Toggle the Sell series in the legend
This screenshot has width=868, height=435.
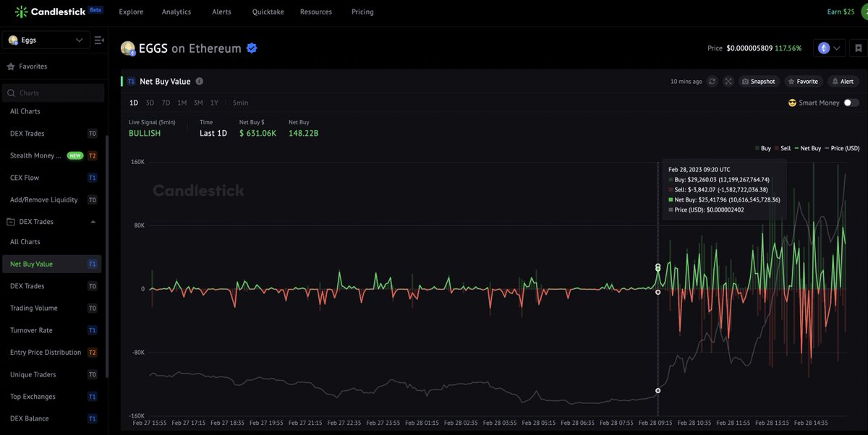click(x=783, y=148)
